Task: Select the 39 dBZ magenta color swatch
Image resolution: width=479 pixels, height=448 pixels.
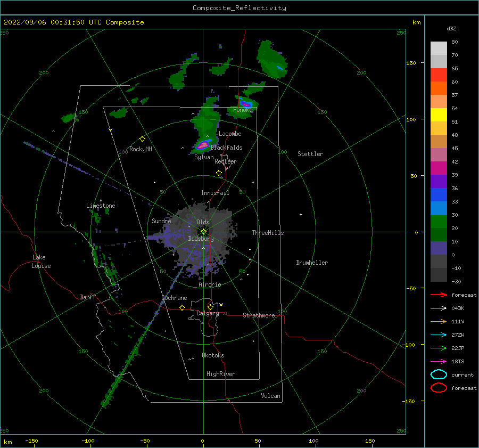Action: [439, 168]
